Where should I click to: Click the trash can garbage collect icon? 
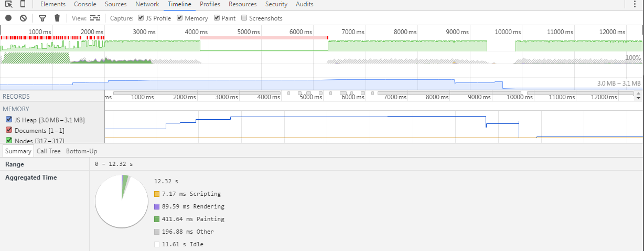[x=57, y=18]
